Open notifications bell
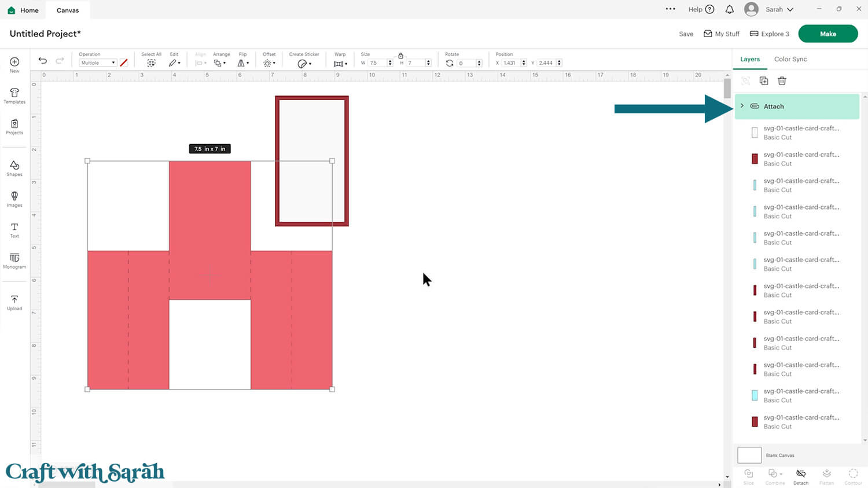The height and width of the screenshot is (488, 868). 730,9
